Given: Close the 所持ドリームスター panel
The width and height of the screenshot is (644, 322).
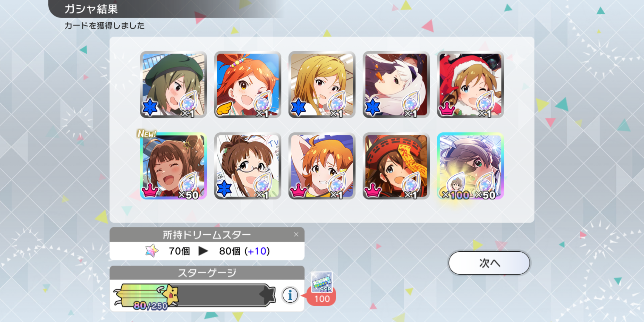Looking at the screenshot, I should click(x=296, y=235).
